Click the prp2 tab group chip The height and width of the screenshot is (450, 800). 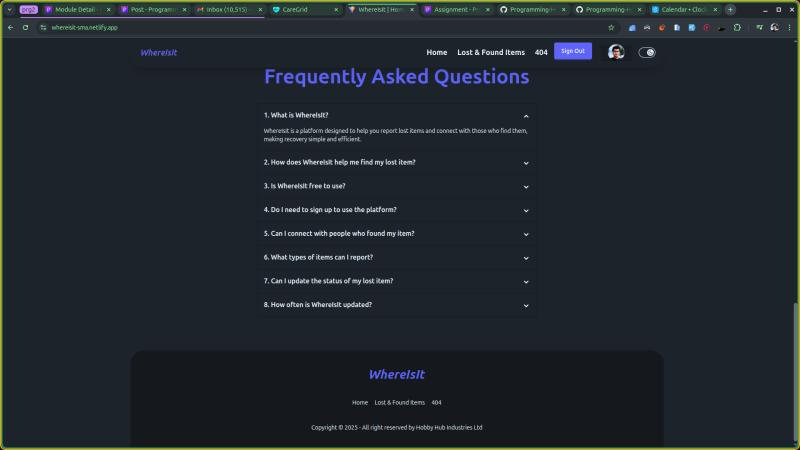(x=29, y=10)
